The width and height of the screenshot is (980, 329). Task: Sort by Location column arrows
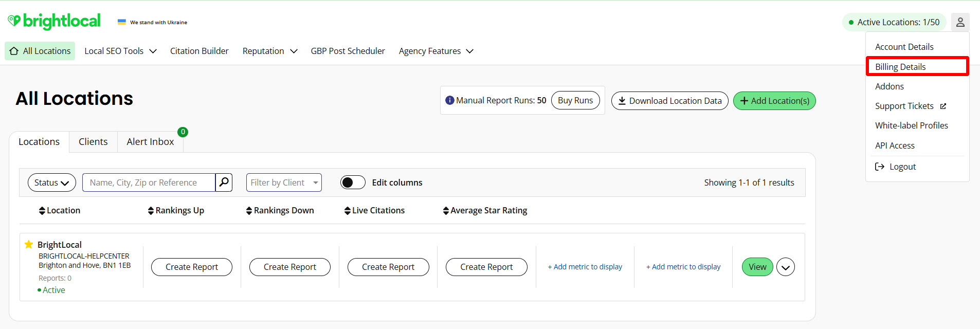[x=42, y=211]
